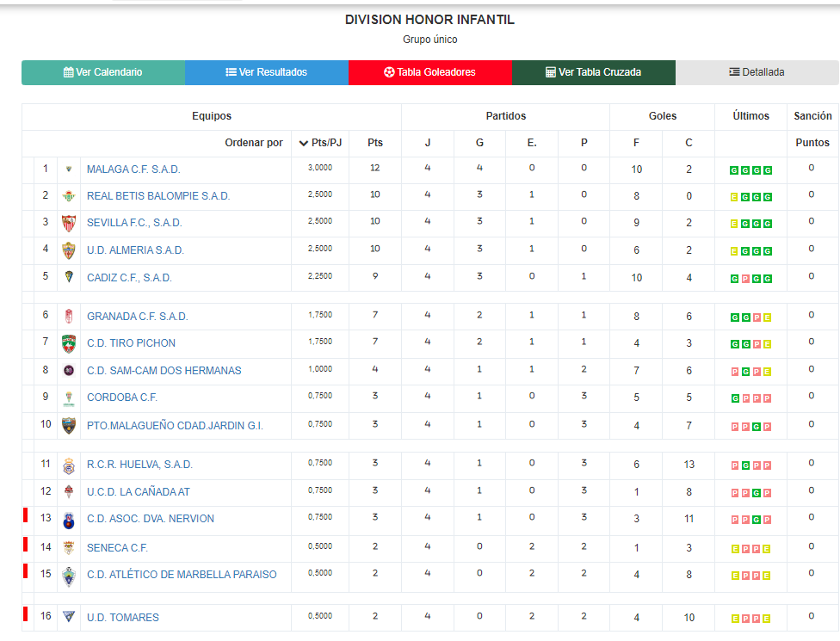This screenshot has height=641, width=840.
Task: Sort by G wins column header
Action: [x=479, y=143]
